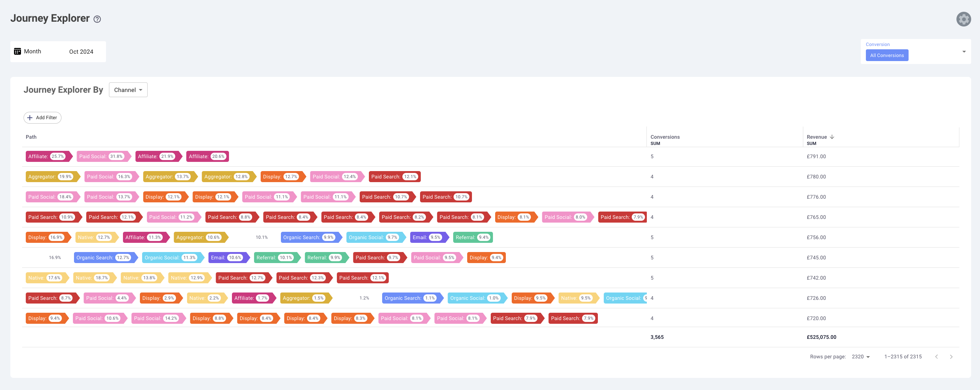
Task: Go to the previous page arrow
Action: pyautogui.click(x=937, y=357)
